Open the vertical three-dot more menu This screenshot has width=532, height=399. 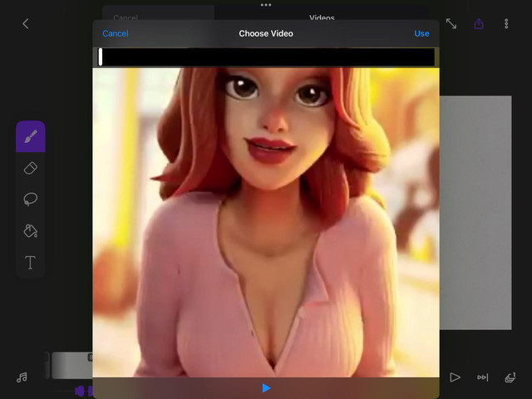click(x=506, y=24)
